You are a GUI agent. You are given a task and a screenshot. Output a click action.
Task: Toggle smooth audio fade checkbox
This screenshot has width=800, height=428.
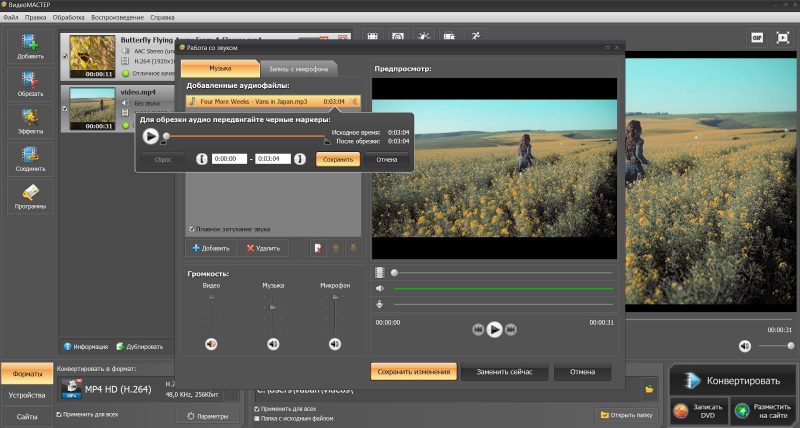(192, 228)
